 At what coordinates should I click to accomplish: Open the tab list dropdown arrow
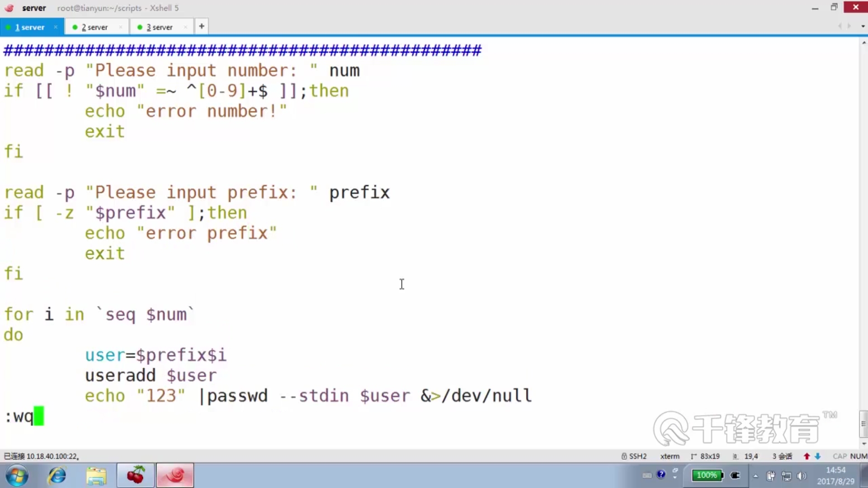(x=863, y=26)
